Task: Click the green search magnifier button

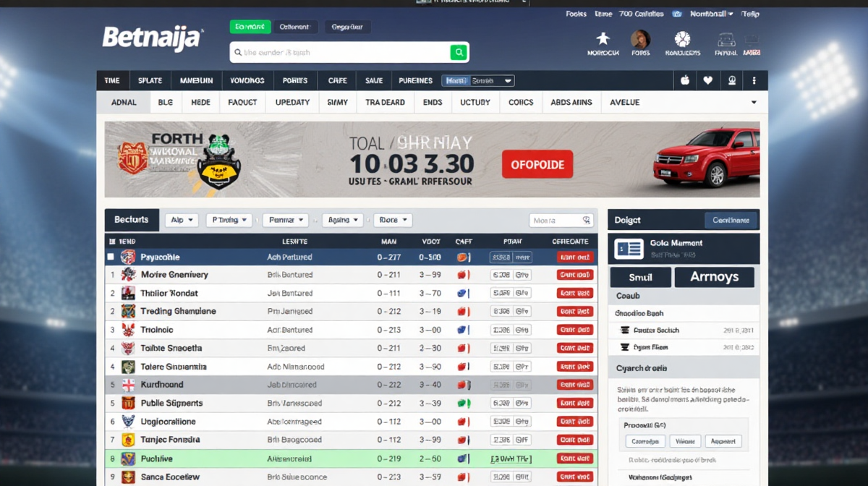Action: pyautogui.click(x=458, y=52)
